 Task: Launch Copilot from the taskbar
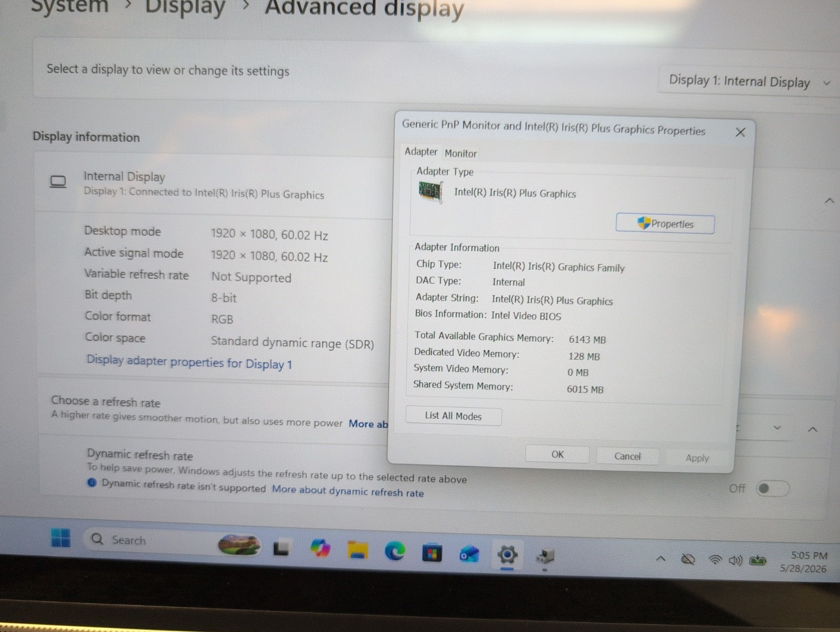point(320,549)
